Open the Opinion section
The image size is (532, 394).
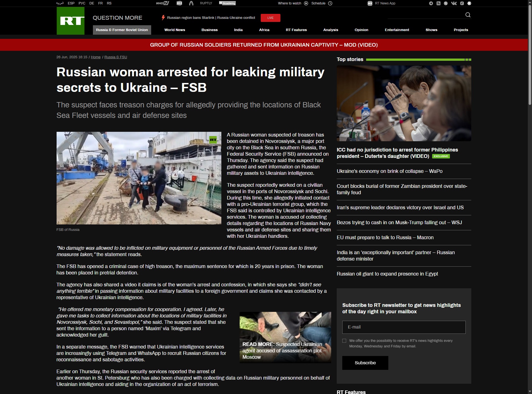pyautogui.click(x=361, y=30)
